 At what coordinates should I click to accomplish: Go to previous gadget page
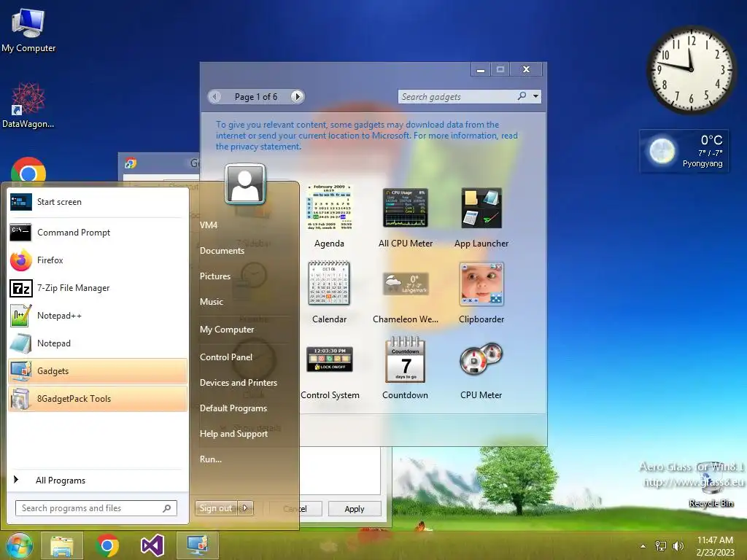point(215,97)
